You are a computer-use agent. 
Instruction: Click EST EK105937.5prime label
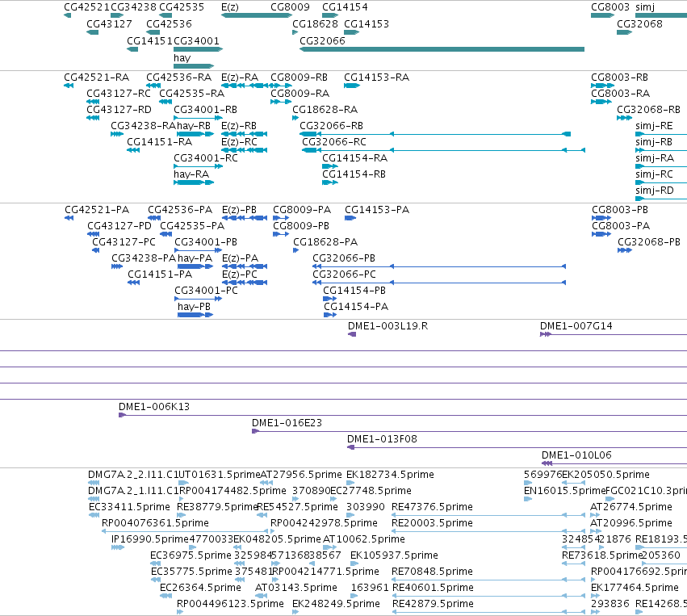394,555
